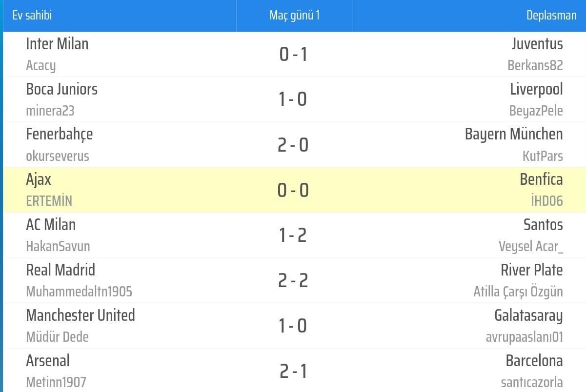The width and height of the screenshot is (586, 392).
Task: Select the Boca Juniors vs Liverpool 1 - 0 score
Action: pyautogui.click(x=293, y=99)
